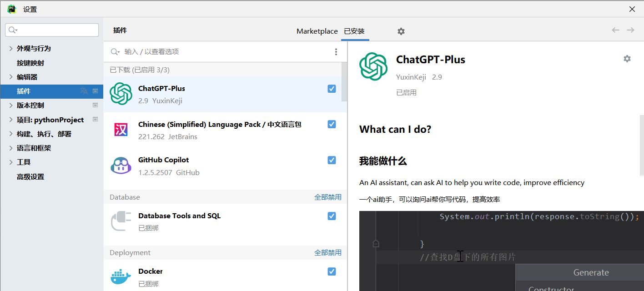The height and width of the screenshot is (291, 644).
Task: Switch to the 已安装 tab
Action: pos(354,31)
